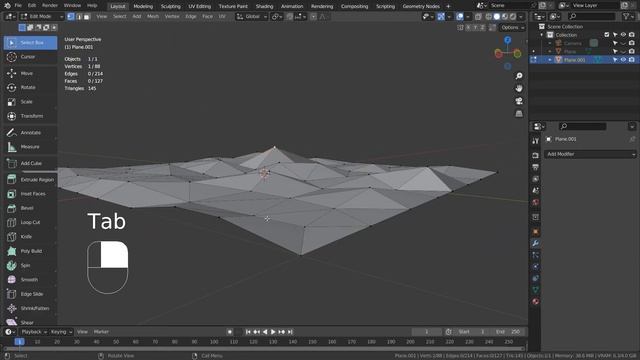
Task: Click the End frame field showing 250
Action: [509, 332]
